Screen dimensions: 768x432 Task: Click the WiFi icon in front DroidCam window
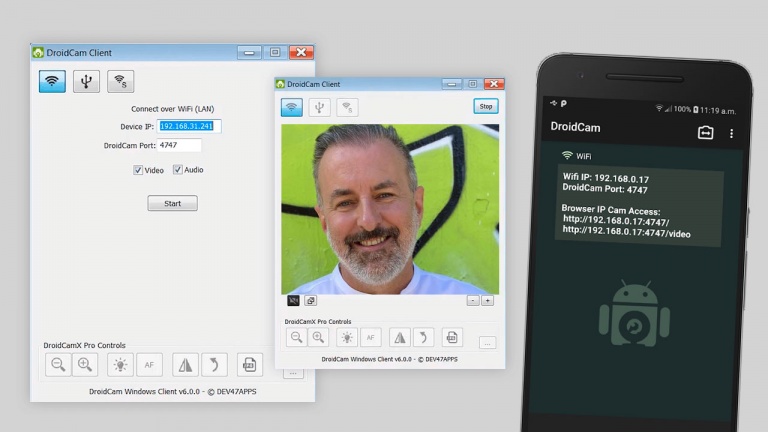(291, 107)
